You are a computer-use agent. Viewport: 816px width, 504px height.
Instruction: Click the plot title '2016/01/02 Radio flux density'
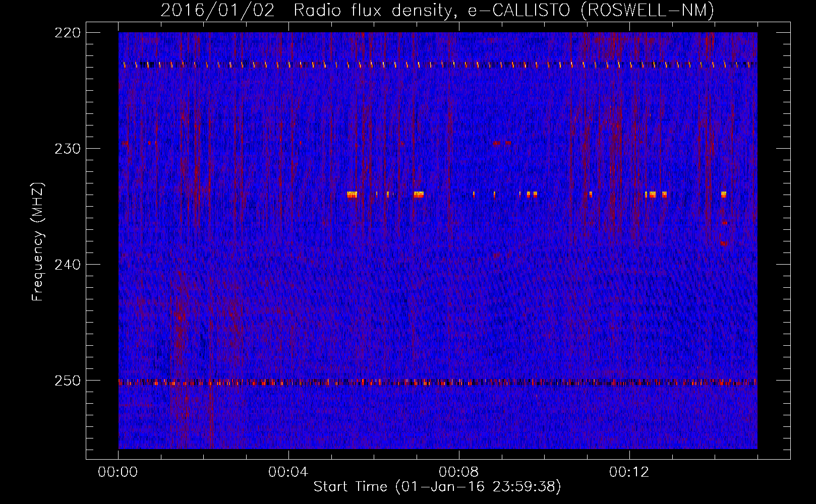pyautogui.click(x=309, y=10)
